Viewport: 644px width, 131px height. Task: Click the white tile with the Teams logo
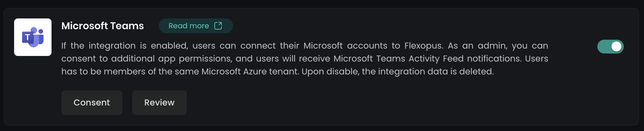click(x=33, y=37)
